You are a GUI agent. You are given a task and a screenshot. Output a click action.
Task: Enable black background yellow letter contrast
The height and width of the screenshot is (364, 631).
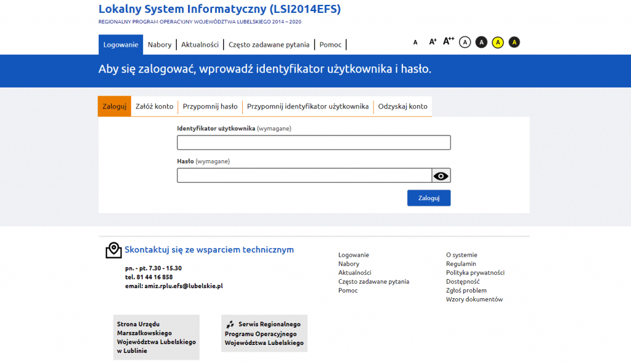pos(515,42)
